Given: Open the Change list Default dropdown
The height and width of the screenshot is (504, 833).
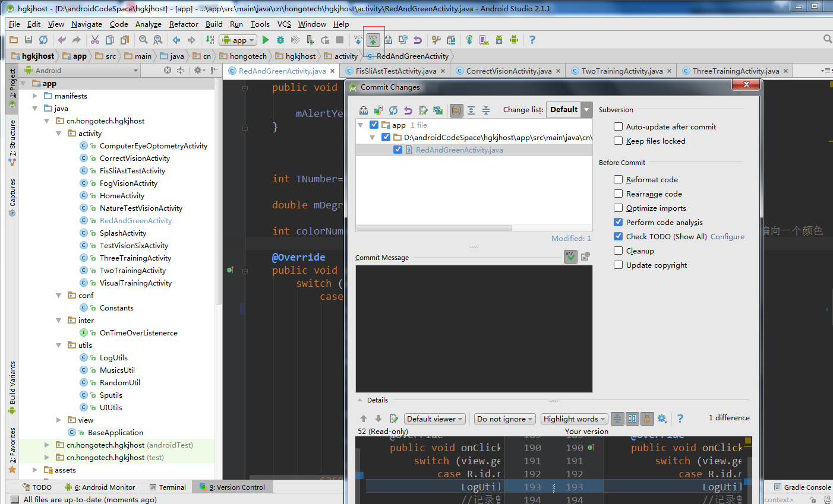Looking at the screenshot, I should coord(569,110).
